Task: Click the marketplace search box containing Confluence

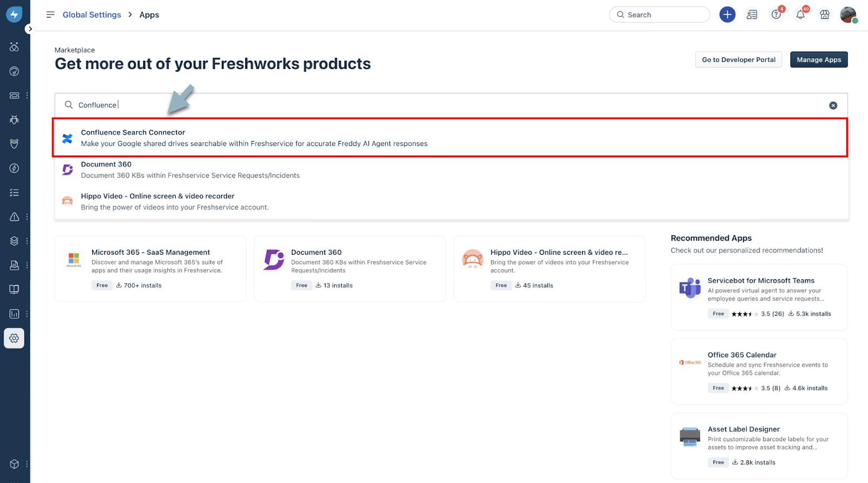Action: (450, 105)
